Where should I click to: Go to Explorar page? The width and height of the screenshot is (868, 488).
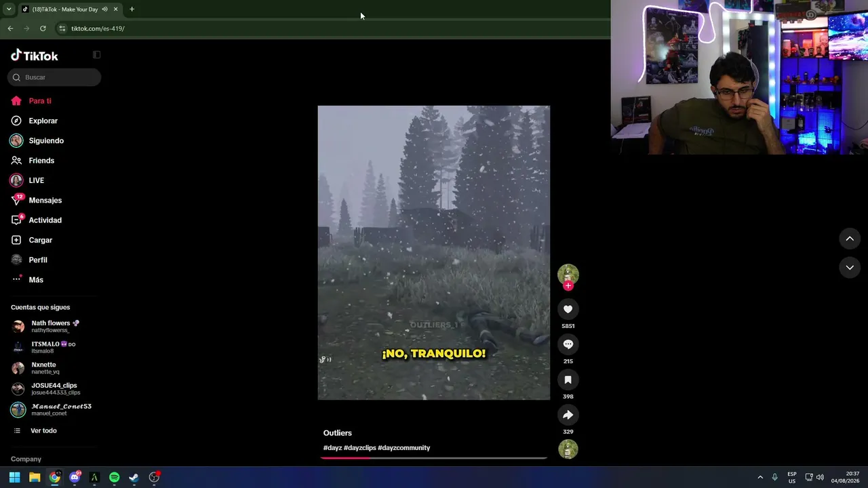pyautogui.click(x=35, y=121)
